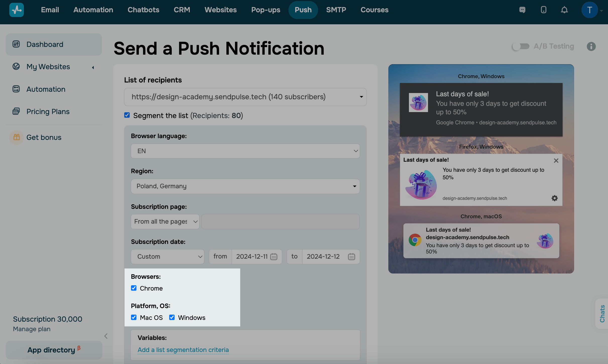Click the Pricing Plans menu label
This screenshot has width=608, height=364.
click(48, 112)
